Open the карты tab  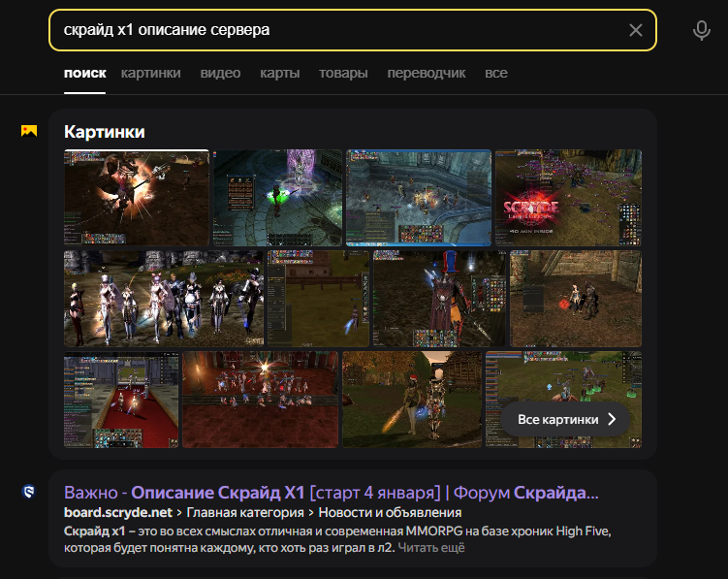(279, 73)
